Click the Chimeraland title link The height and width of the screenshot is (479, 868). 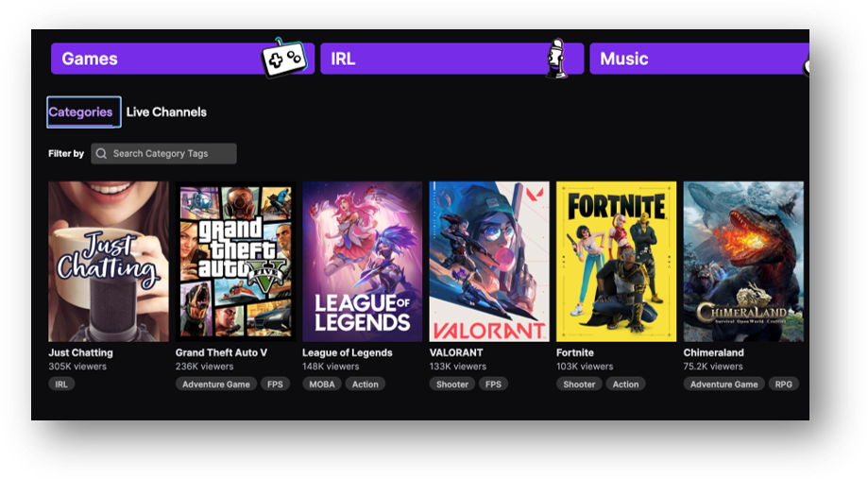pyautogui.click(x=713, y=352)
